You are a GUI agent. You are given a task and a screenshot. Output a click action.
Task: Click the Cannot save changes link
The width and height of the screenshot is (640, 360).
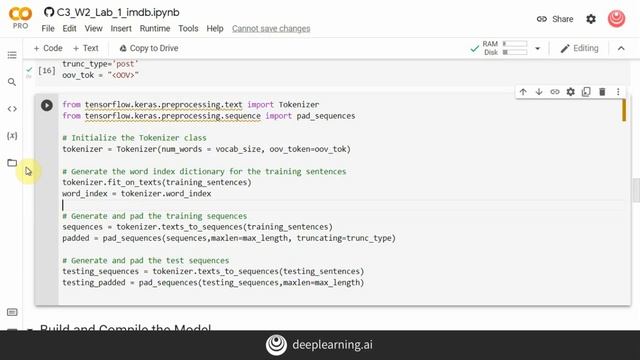coord(271,29)
